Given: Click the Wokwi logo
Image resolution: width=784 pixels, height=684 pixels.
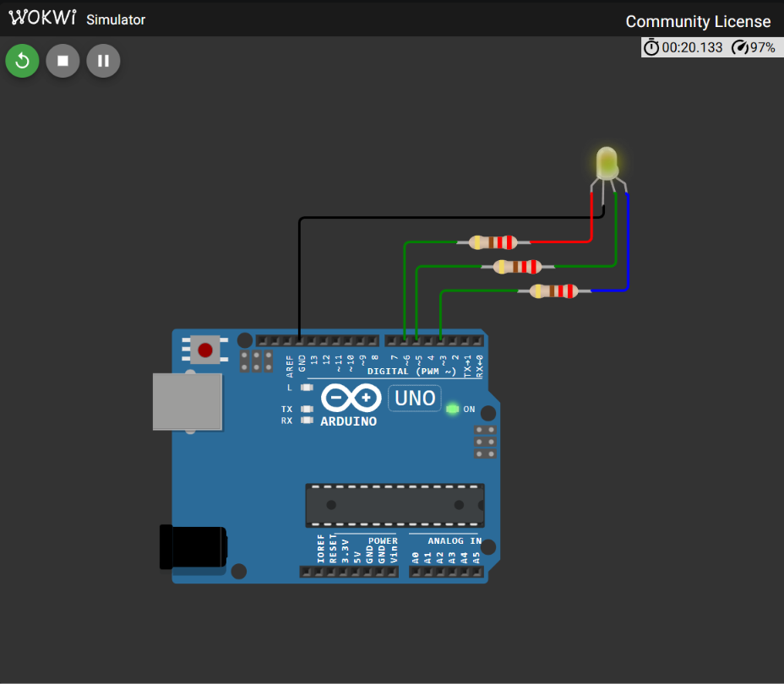Looking at the screenshot, I should 43,18.
